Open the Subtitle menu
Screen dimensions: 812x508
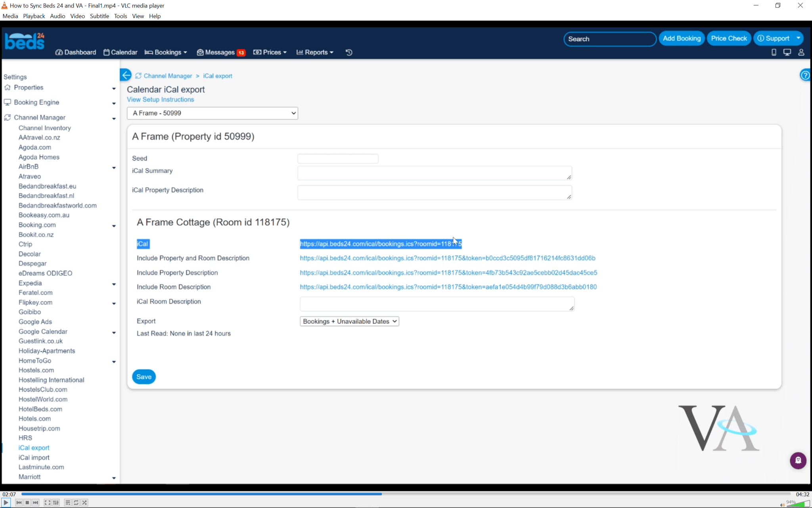point(99,16)
